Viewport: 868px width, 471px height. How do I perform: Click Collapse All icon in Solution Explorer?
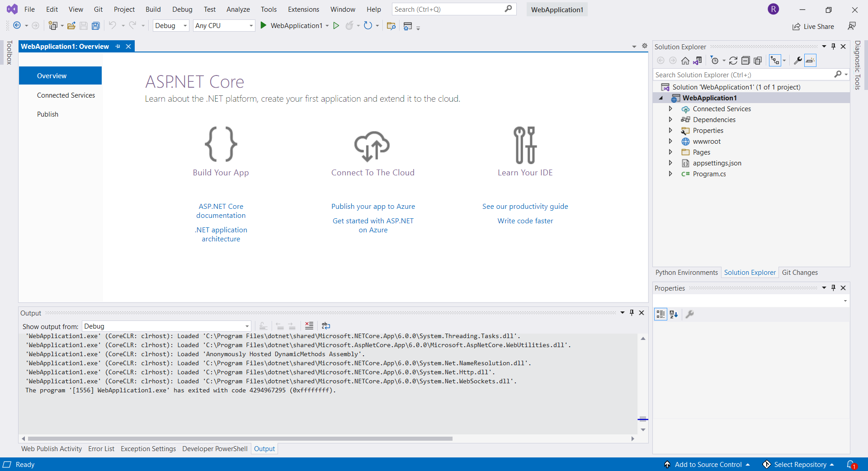click(x=745, y=61)
